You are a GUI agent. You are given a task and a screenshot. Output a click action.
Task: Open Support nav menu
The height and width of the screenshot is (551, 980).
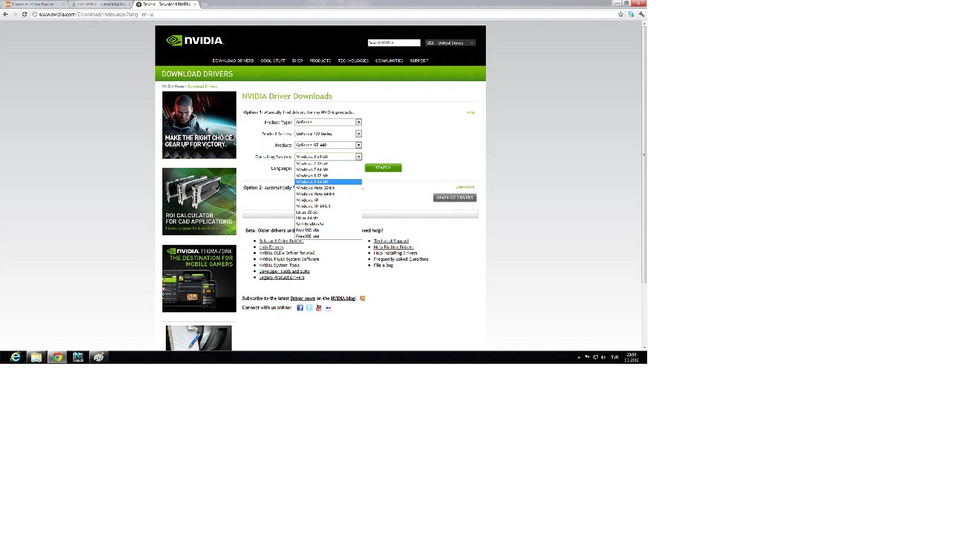(x=419, y=61)
